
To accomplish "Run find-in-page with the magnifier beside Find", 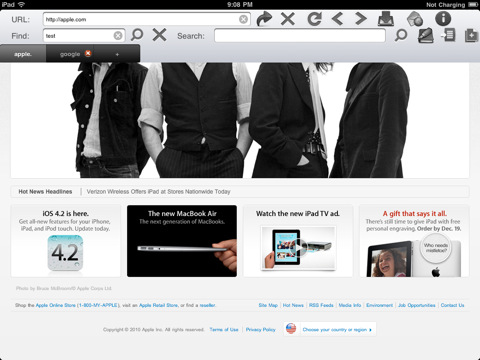I will (x=137, y=35).
